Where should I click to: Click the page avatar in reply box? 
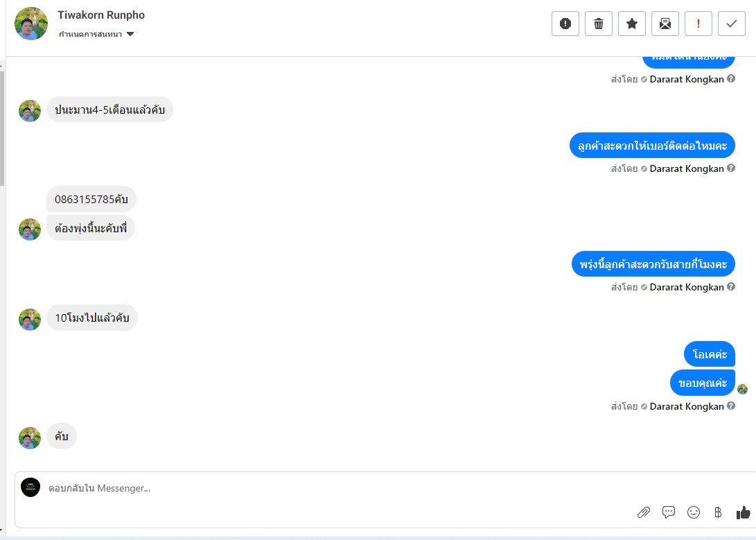(30, 487)
